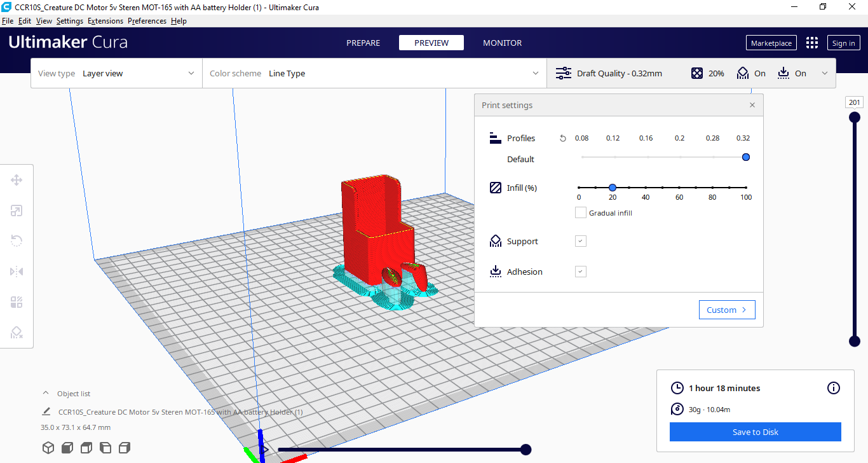The width and height of the screenshot is (868, 463).
Task: Toggle the Adhesion checkbox
Action: 580,272
